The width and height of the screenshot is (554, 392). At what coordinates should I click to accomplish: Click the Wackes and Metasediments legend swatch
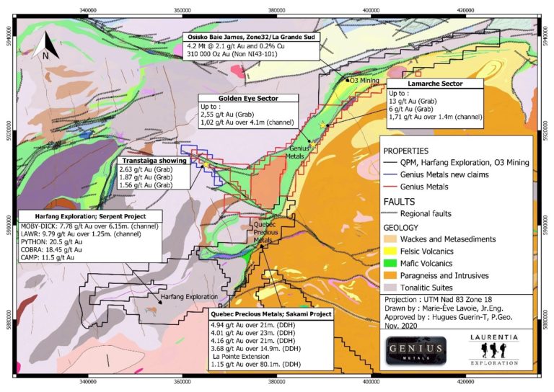(x=390, y=239)
